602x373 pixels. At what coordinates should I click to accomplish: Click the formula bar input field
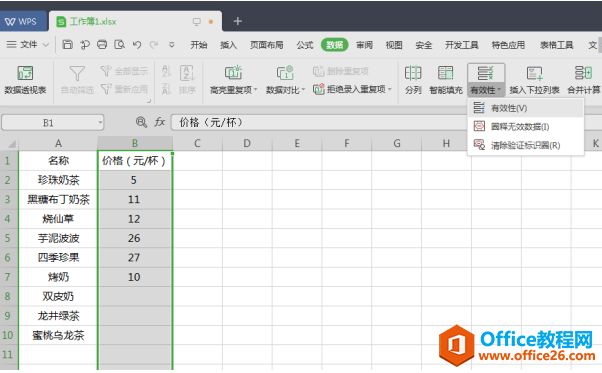(x=319, y=122)
